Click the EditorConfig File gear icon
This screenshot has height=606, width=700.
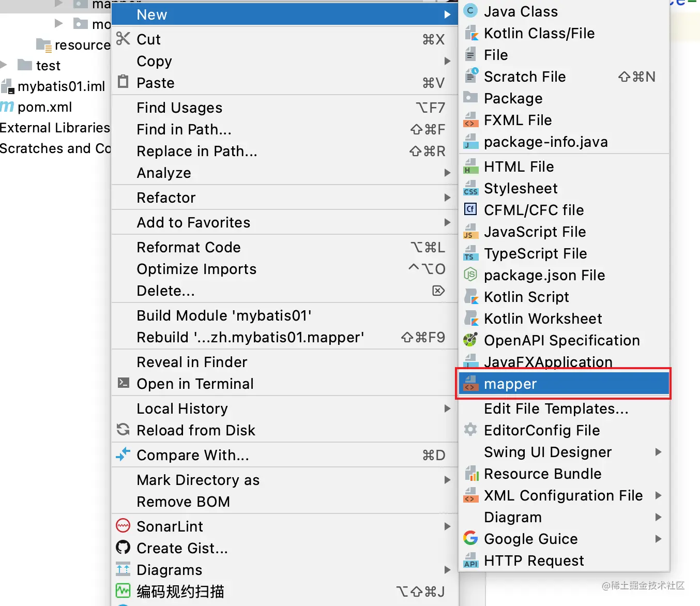click(470, 430)
